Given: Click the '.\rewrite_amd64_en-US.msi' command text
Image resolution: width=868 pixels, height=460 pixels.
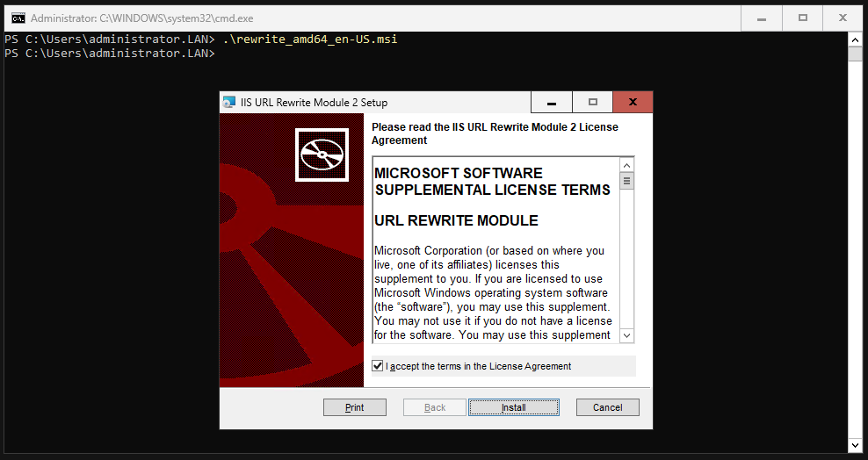Looking at the screenshot, I should [310, 40].
